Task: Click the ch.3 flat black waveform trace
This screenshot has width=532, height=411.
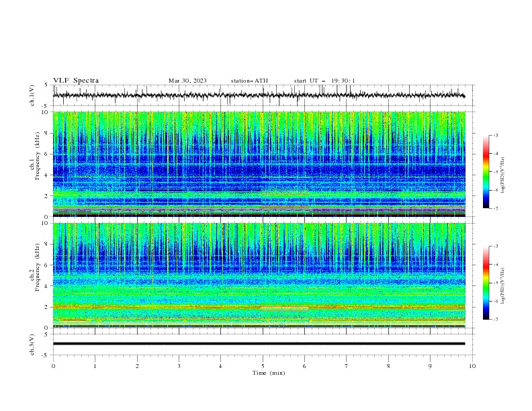Action: 259,344
